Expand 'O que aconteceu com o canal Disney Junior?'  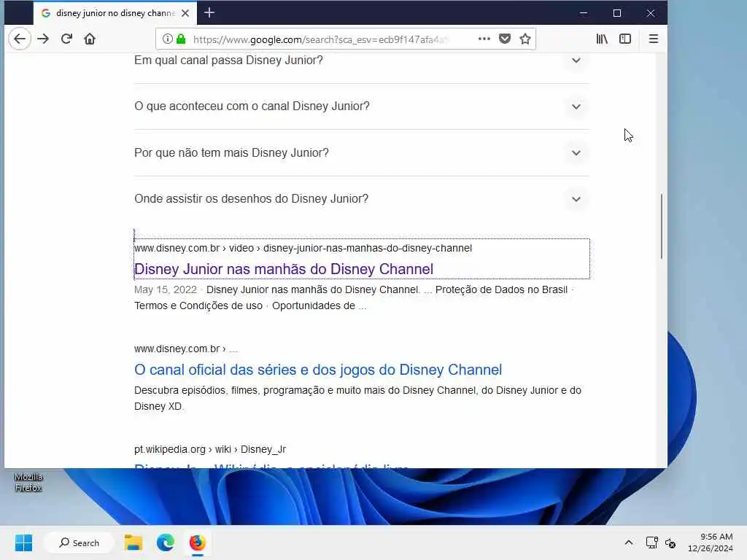tap(362, 106)
